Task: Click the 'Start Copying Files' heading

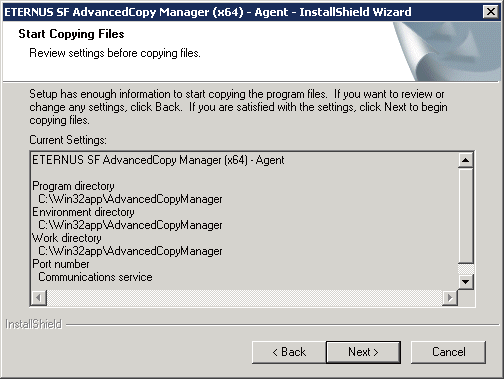Action: coord(71,34)
